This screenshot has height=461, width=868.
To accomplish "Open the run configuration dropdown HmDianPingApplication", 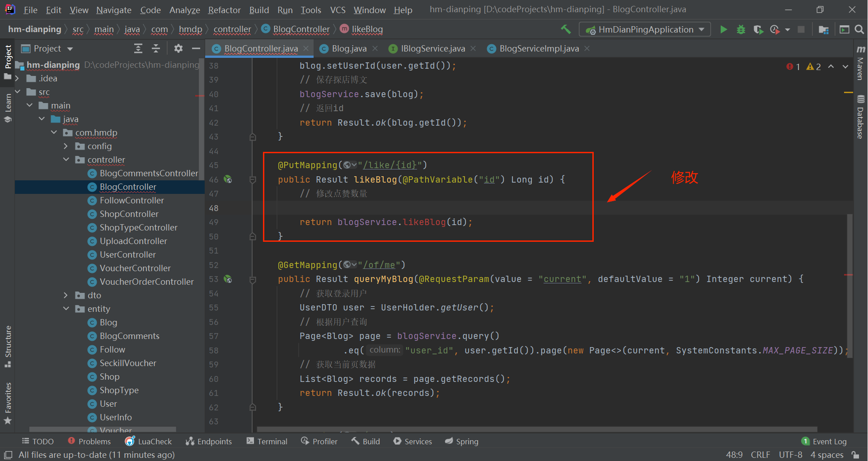I will pos(645,29).
